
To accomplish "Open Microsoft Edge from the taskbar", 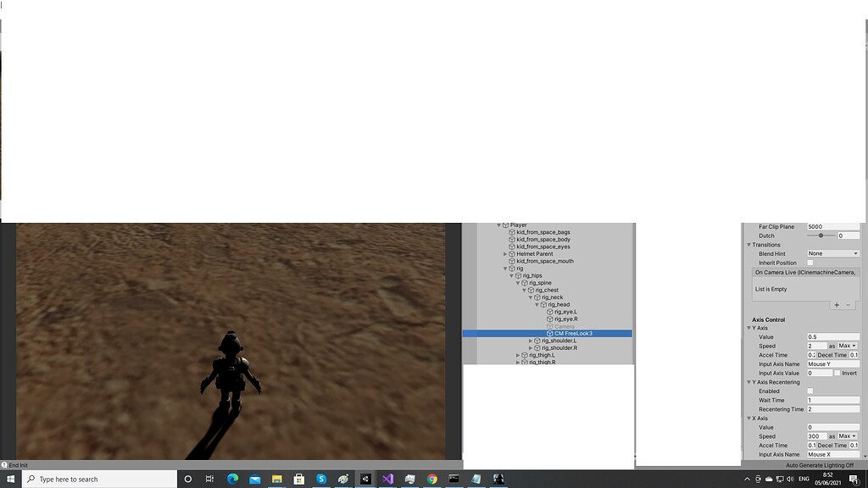I will [x=231, y=478].
